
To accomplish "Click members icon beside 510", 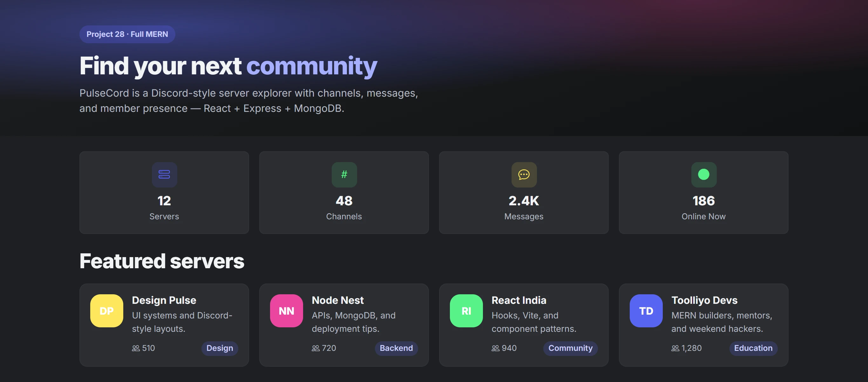I will click(136, 348).
